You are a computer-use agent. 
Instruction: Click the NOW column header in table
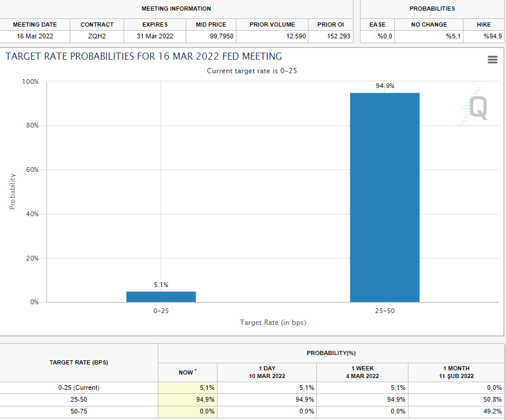pos(187,372)
